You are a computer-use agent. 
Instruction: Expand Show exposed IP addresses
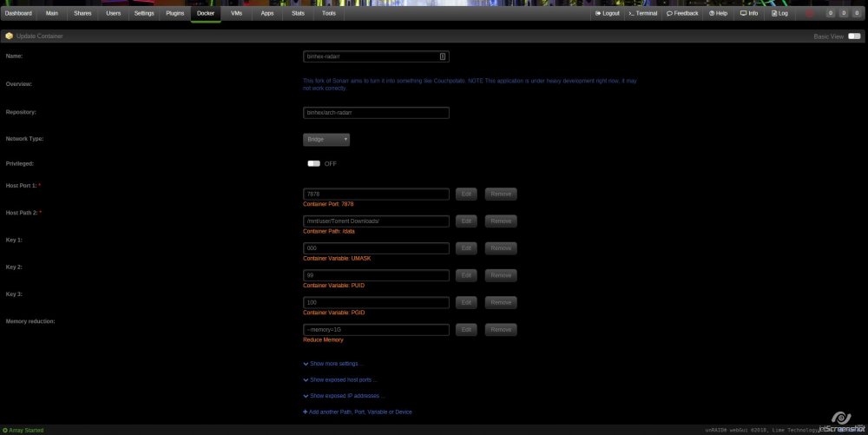click(x=344, y=396)
